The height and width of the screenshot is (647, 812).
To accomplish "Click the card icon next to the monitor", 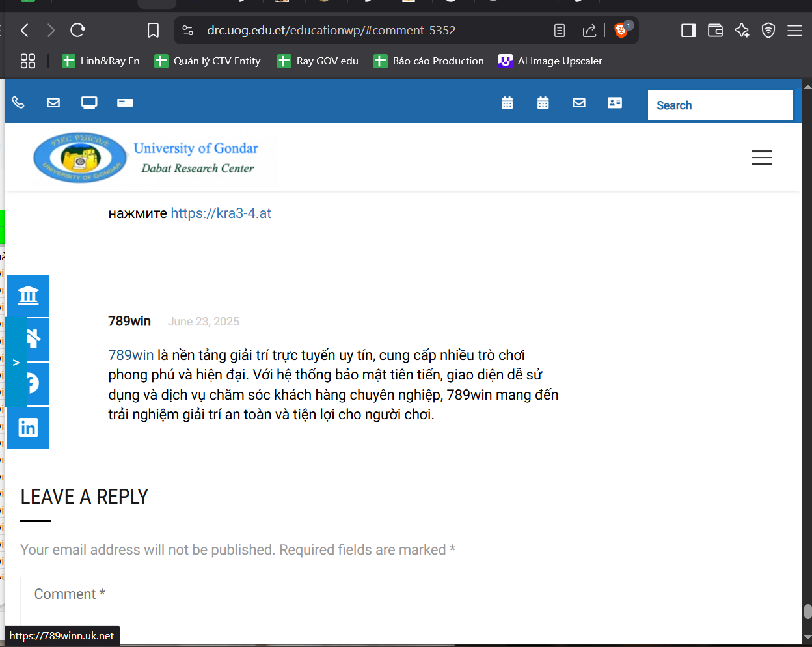I will click(x=125, y=102).
